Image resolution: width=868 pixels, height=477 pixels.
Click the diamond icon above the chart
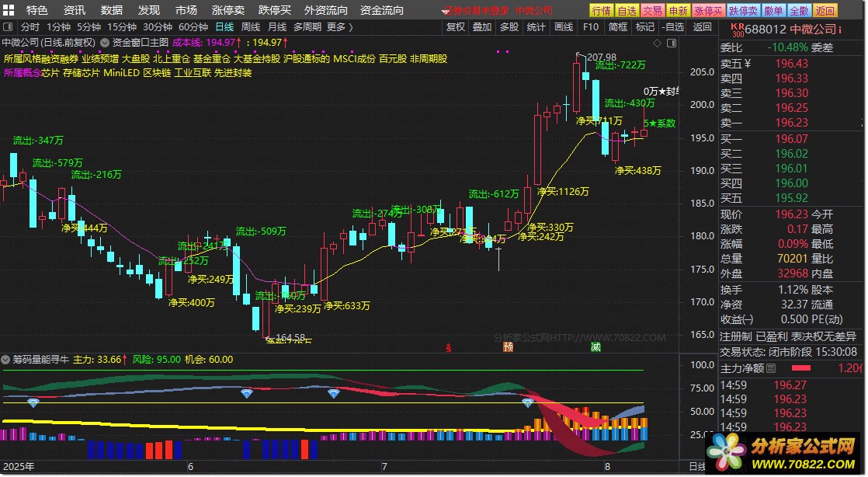pos(657,44)
